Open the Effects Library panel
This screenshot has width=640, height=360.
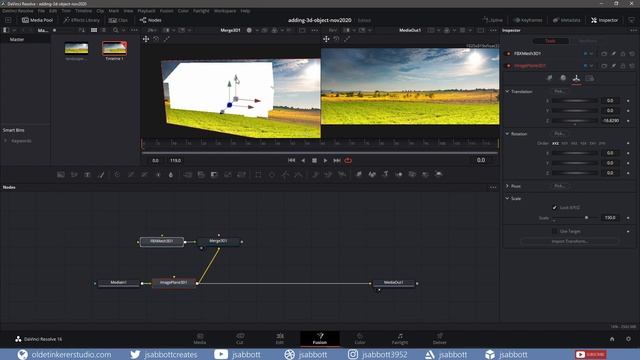82,20
